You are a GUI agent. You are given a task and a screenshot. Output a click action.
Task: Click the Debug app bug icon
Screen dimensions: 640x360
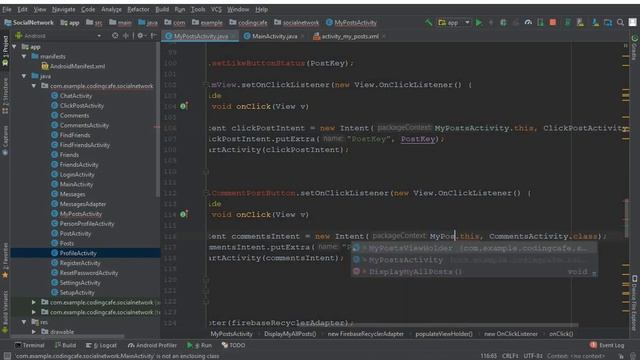tap(503, 22)
